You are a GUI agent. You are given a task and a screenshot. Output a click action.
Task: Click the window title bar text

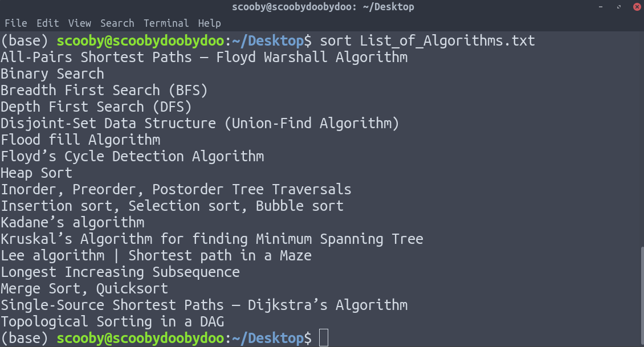click(x=323, y=7)
